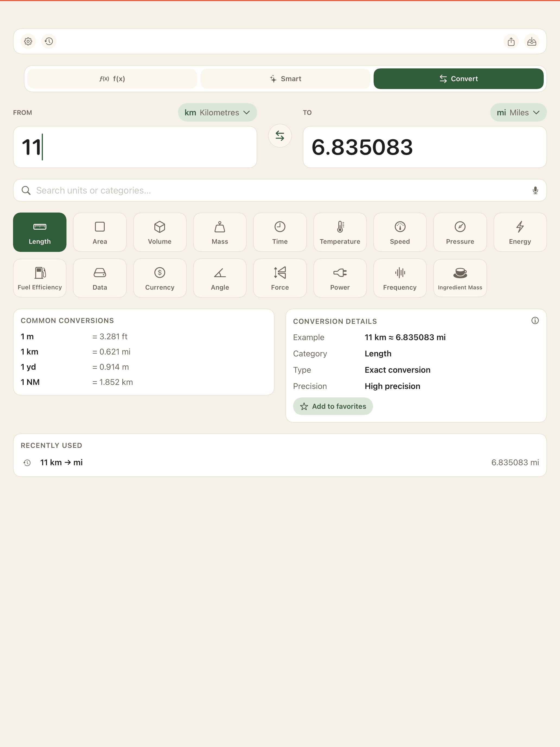Click the download tray icon
560x747 pixels.
click(x=532, y=41)
